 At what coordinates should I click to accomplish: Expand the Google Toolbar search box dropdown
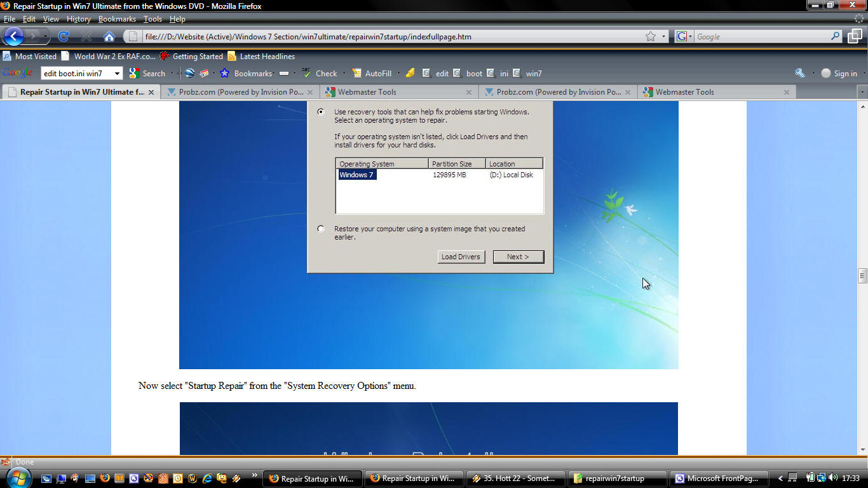click(x=117, y=74)
